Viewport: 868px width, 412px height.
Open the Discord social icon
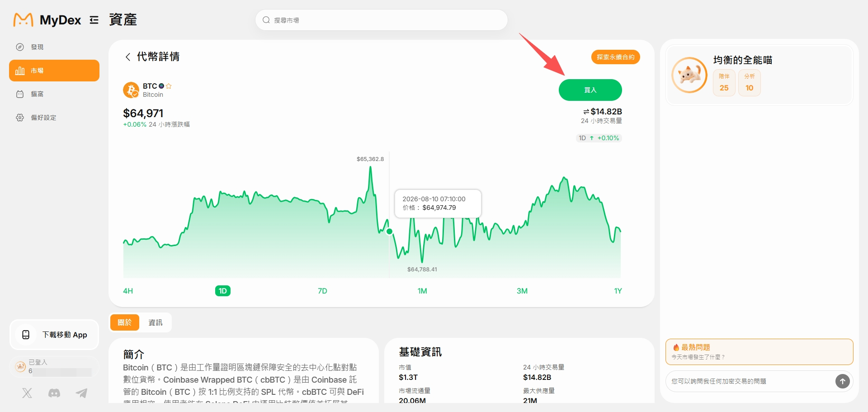pos(54,393)
